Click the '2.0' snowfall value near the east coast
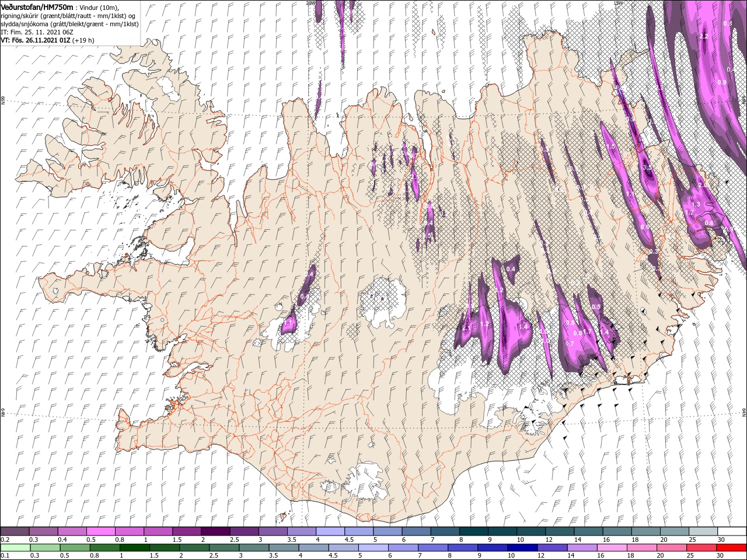Screen dimensions: 747x560 (x=703, y=185)
